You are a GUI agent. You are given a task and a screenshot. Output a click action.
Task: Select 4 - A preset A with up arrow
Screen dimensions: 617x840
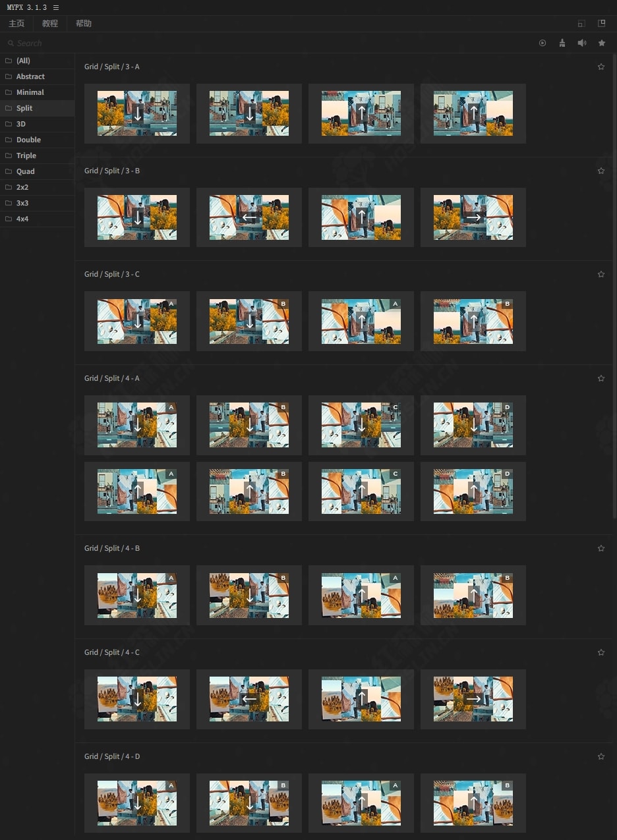point(137,491)
